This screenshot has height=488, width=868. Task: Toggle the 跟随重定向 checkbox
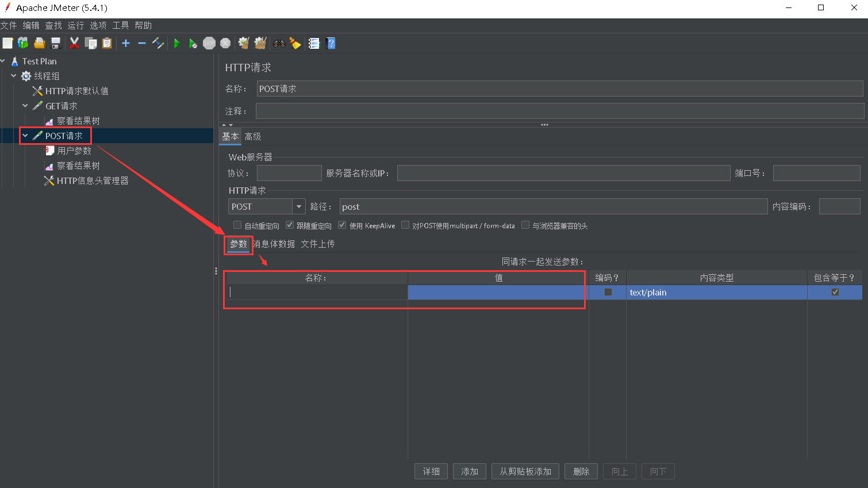(290, 225)
